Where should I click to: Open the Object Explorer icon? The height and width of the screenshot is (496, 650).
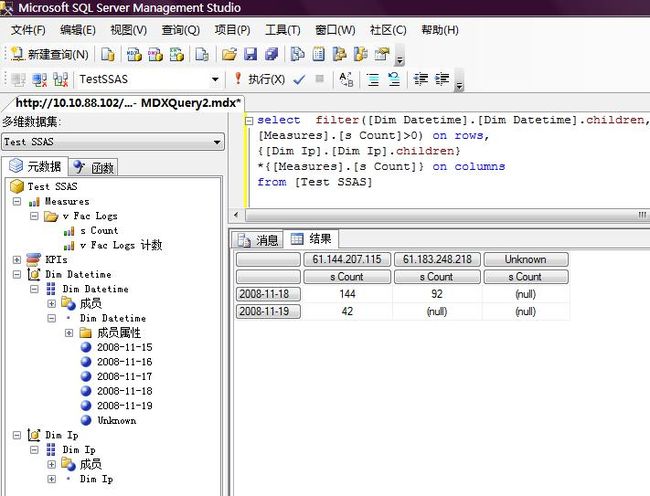(340, 54)
